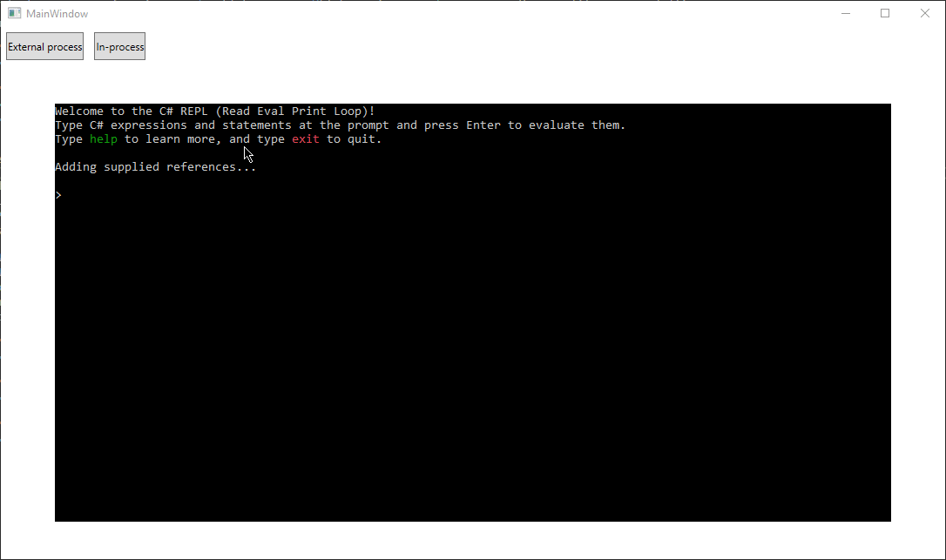Click the red exit keyword
946x560 pixels.
click(305, 139)
